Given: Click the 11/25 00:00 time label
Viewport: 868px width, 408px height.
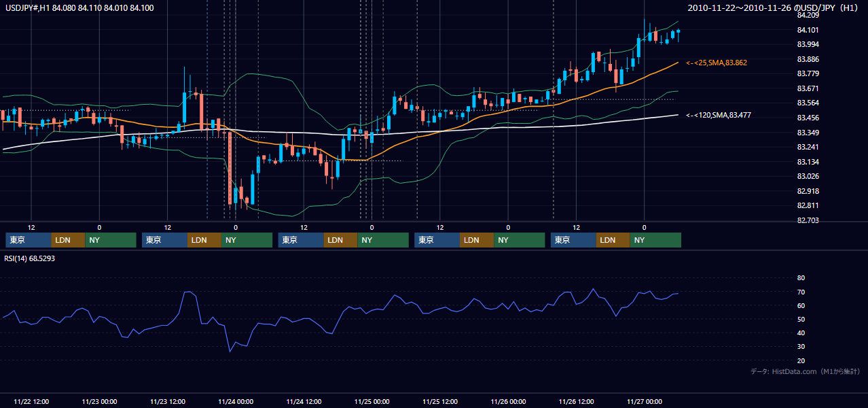Looking at the screenshot, I should (372, 401).
